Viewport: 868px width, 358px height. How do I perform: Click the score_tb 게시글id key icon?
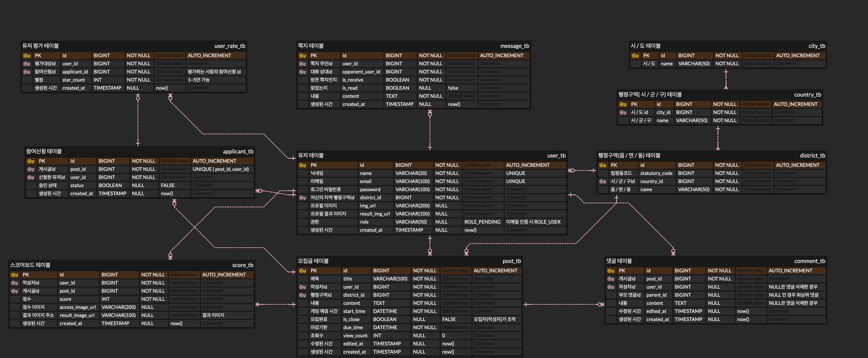(15, 291)
